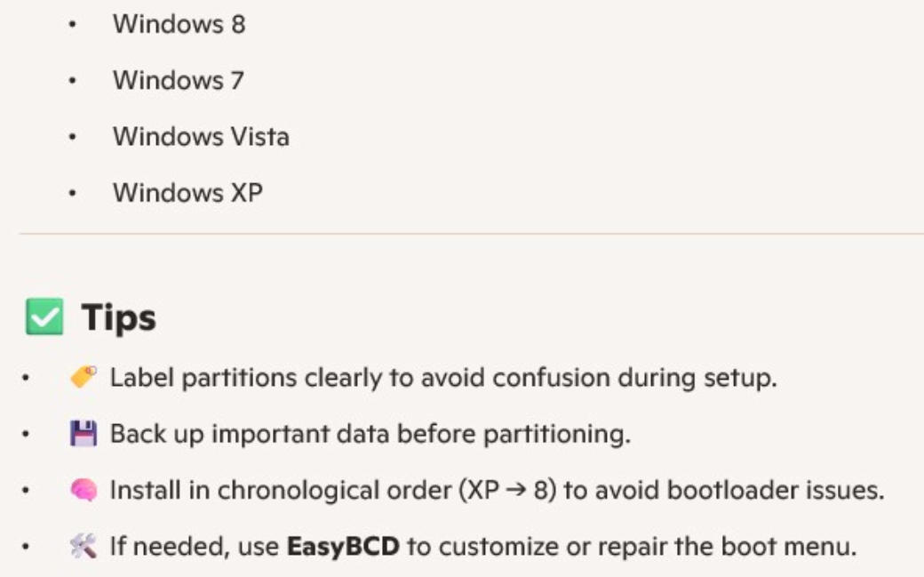924x577 pixels.
Task: Select the Windows XP list item
Action: pos(187,192)
